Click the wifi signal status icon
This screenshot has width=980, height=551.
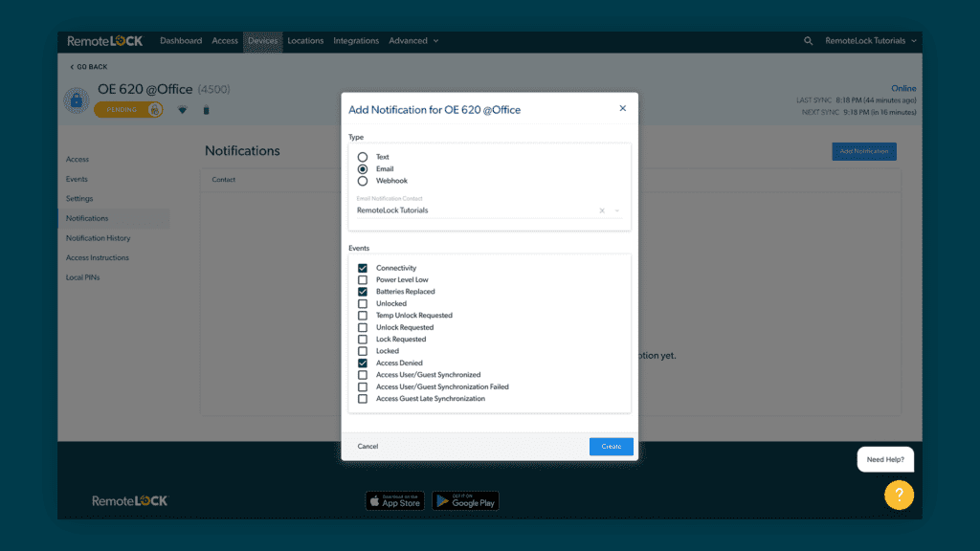(183, 110)
